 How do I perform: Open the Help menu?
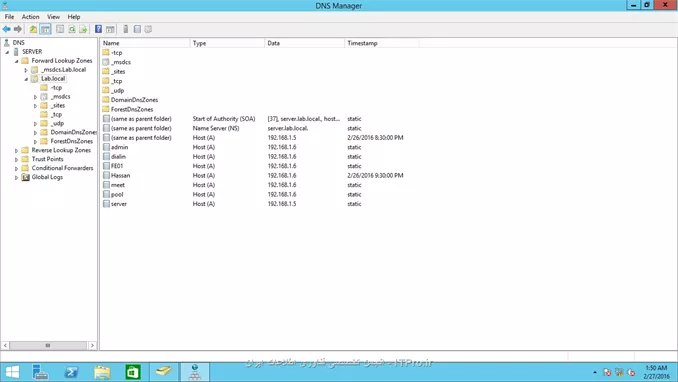tap(74, 17)
